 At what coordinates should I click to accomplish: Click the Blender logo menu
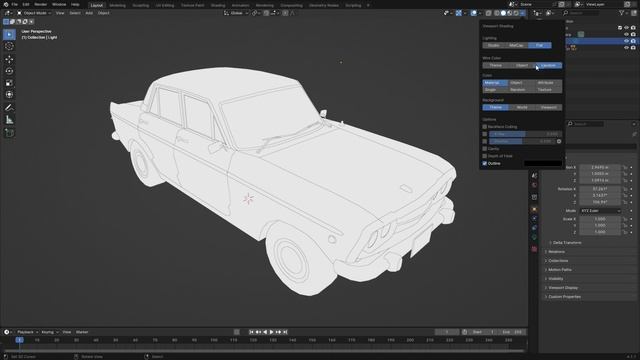[5, 4]
